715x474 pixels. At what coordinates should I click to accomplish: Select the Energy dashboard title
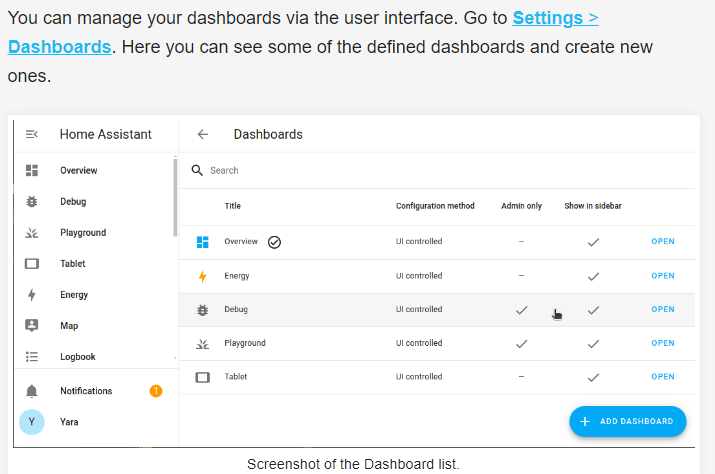tap(237, 276)
